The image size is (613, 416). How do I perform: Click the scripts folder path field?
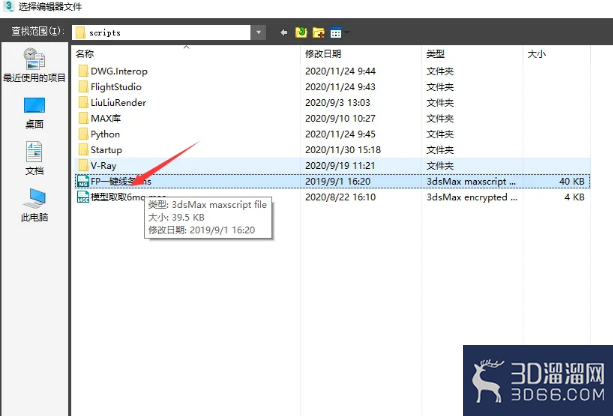pos(161,32)
